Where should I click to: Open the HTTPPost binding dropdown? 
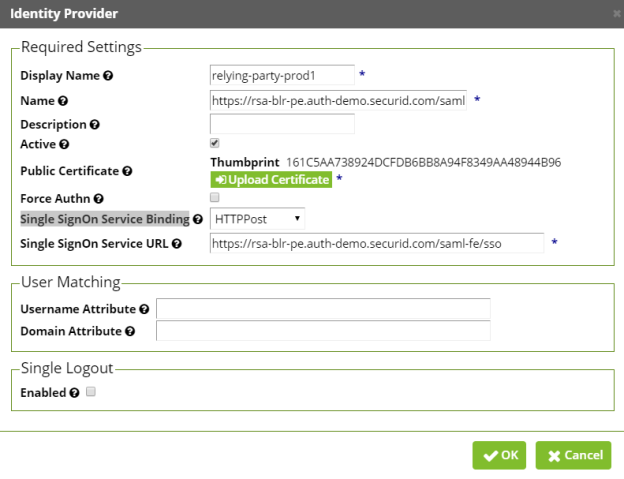[x=257, y=219]
